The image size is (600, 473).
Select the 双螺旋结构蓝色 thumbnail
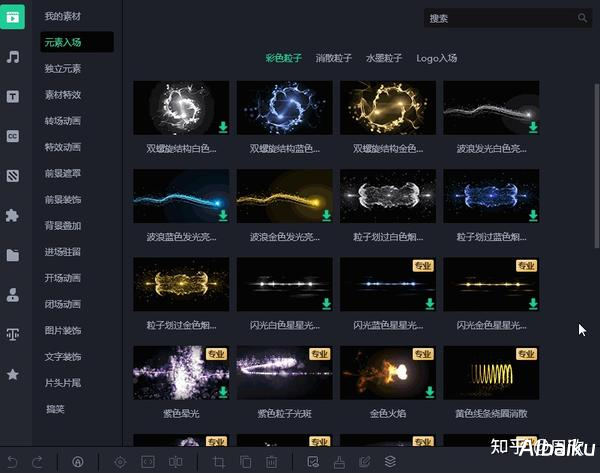click(x=284, y=108)
